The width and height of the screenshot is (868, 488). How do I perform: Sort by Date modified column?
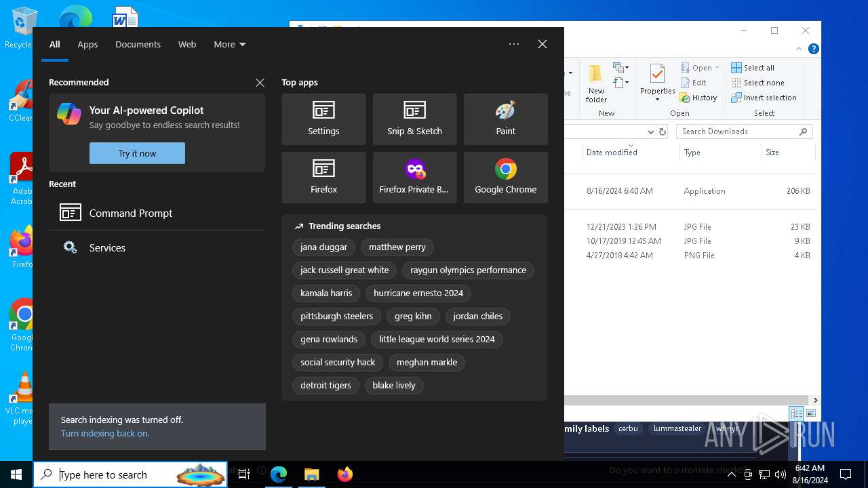tap(631, 152)
